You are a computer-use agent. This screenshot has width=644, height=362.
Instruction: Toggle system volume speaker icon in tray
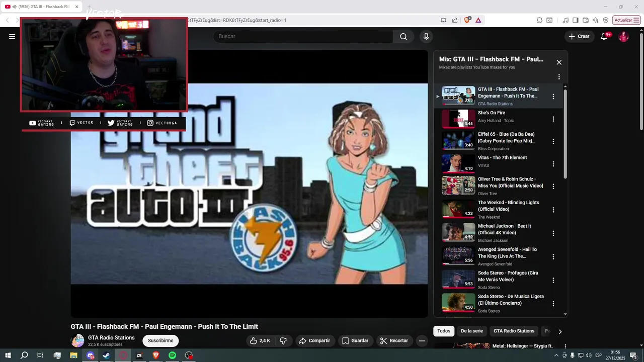[589, 355]
